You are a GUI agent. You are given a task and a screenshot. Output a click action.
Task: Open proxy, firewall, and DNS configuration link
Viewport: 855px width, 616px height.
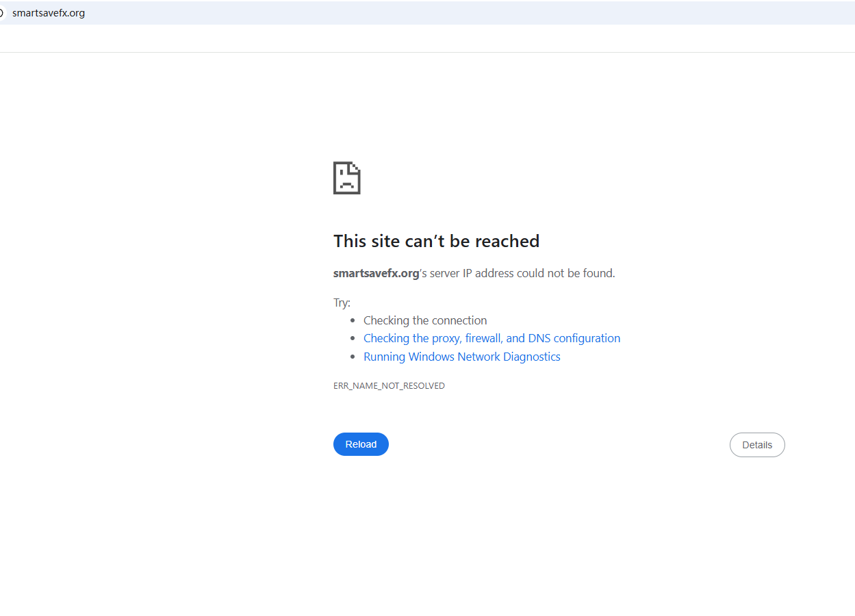click(492, 338)
